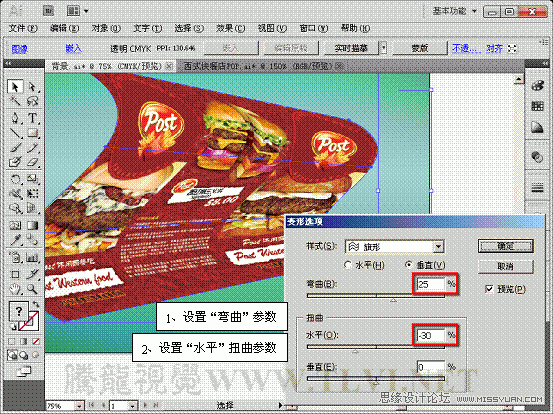Confirm warp with the 确定 button
Viewport: 553px width, 414px height.
click(x=505, y=246)
